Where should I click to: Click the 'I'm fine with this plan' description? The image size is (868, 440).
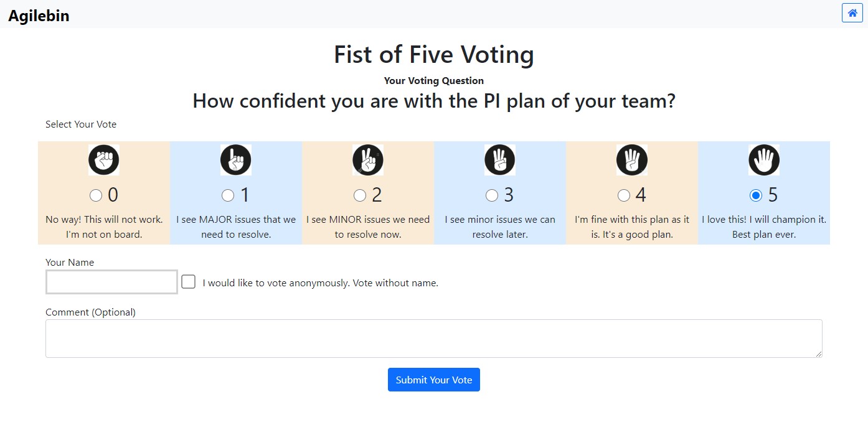click(632, 227)
